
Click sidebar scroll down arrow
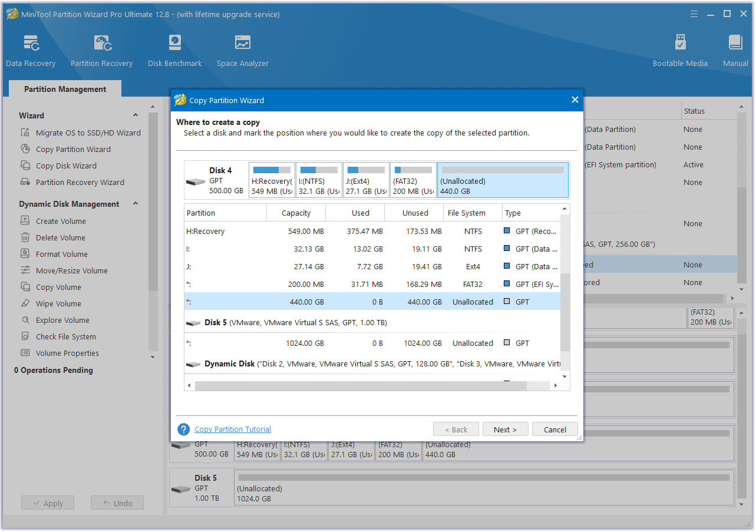click(x=153, y=357)
